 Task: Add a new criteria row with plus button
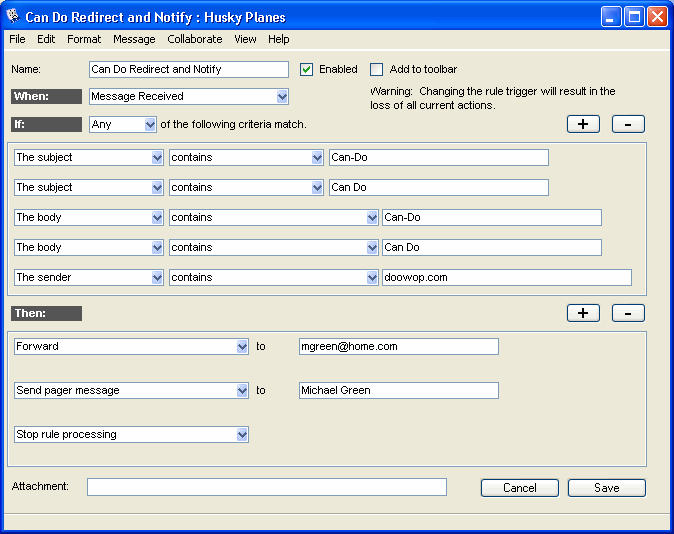[583, 124]
